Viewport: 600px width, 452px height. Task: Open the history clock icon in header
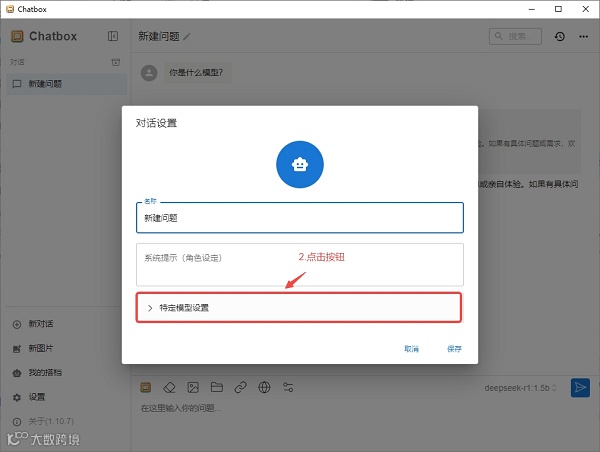click(559, 36)
